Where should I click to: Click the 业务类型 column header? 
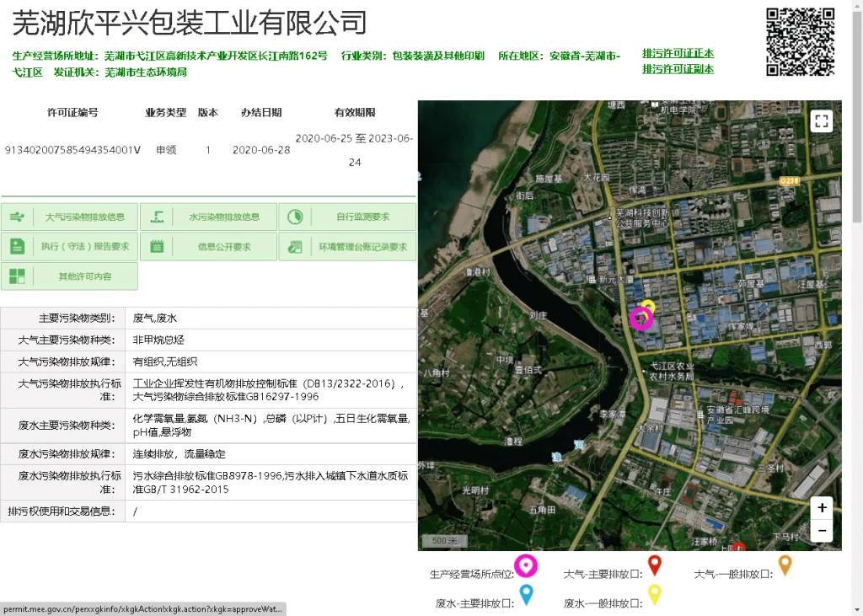tap(166, 112)
